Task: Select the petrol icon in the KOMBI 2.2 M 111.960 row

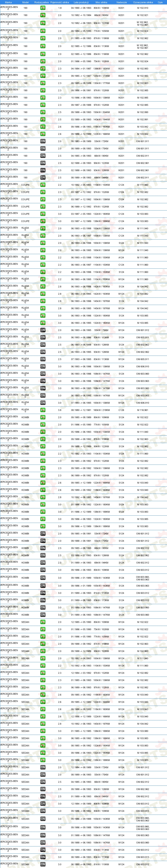Action: (x=43, y=453)
